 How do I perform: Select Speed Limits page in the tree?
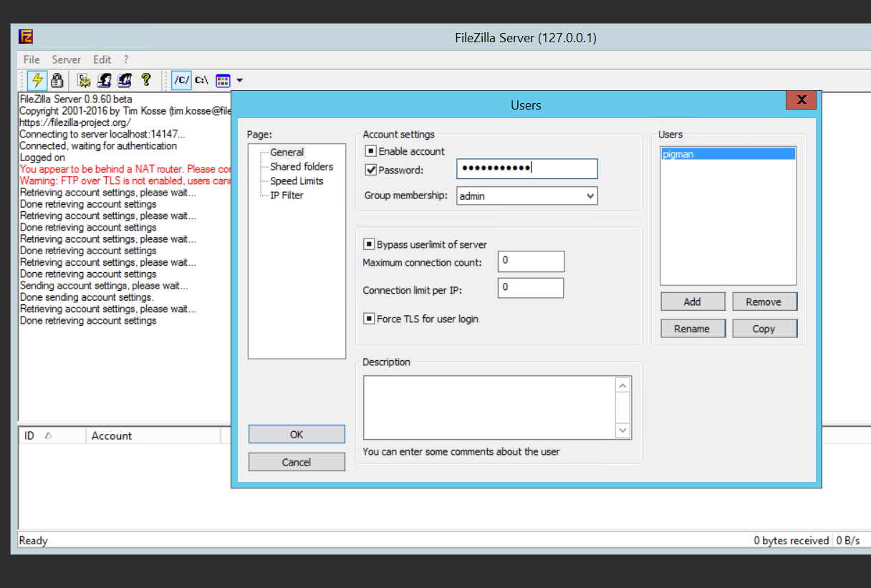[x=297, y=180]
